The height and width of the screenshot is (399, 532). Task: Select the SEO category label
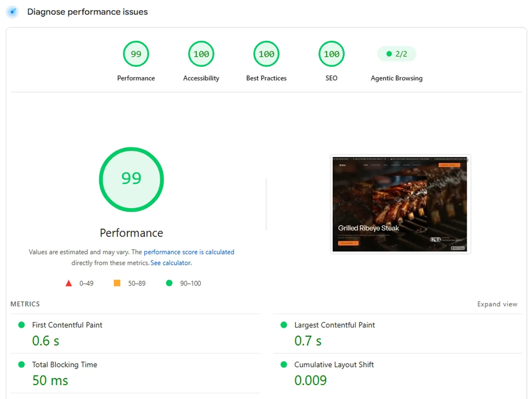coord(332,78)
